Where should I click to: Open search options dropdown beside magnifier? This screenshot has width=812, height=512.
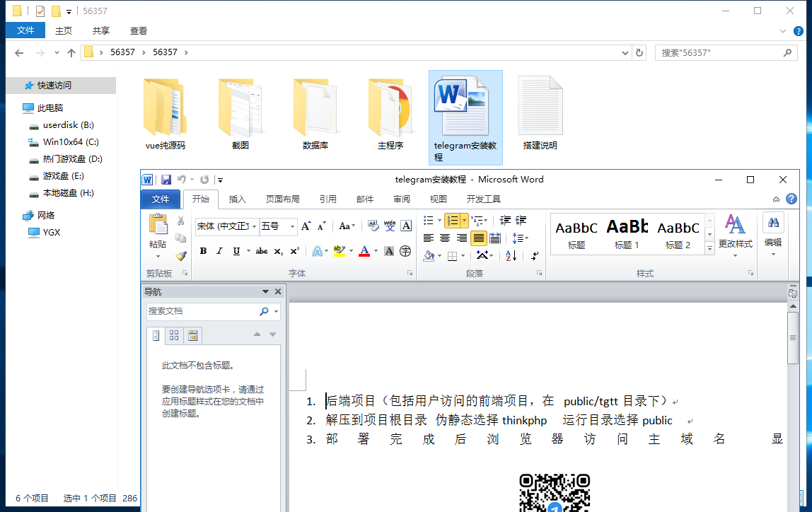275,311
